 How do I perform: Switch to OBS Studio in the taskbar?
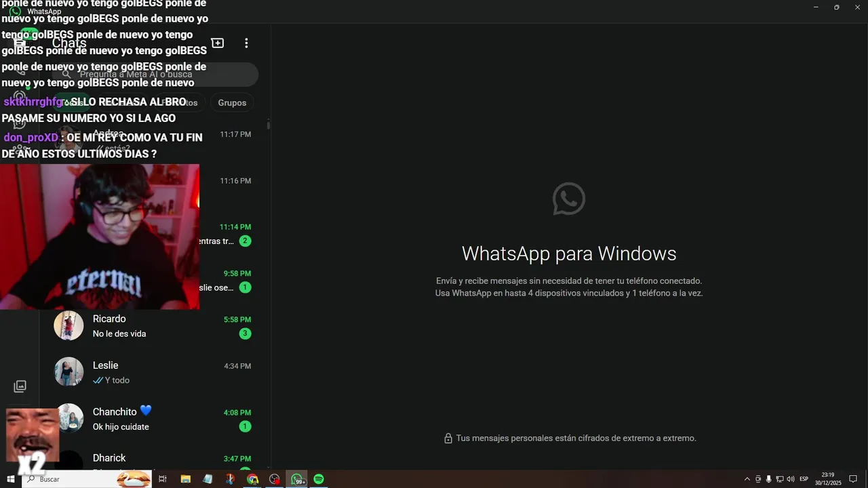tap(275, 479)
